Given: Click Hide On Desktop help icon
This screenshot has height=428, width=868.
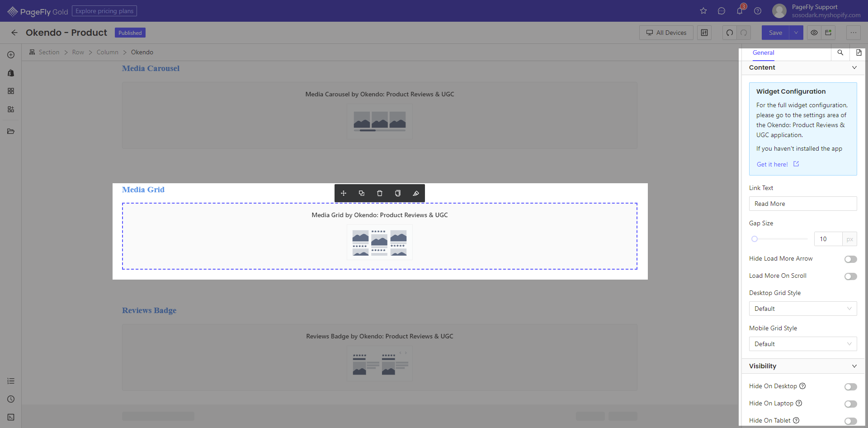Looking at the screenshot, I should 802,386.
